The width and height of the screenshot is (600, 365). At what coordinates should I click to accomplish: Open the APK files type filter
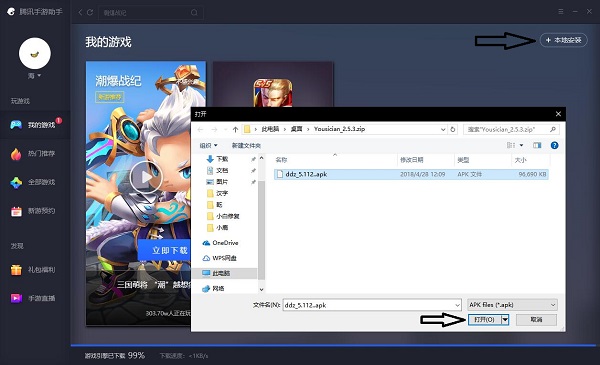click(x=512, y=305)
